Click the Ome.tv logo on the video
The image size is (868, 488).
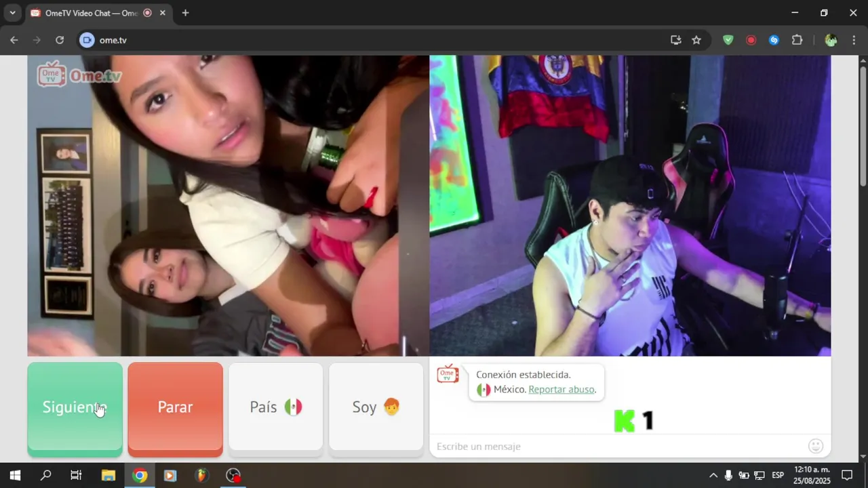[x=79, y=75]
